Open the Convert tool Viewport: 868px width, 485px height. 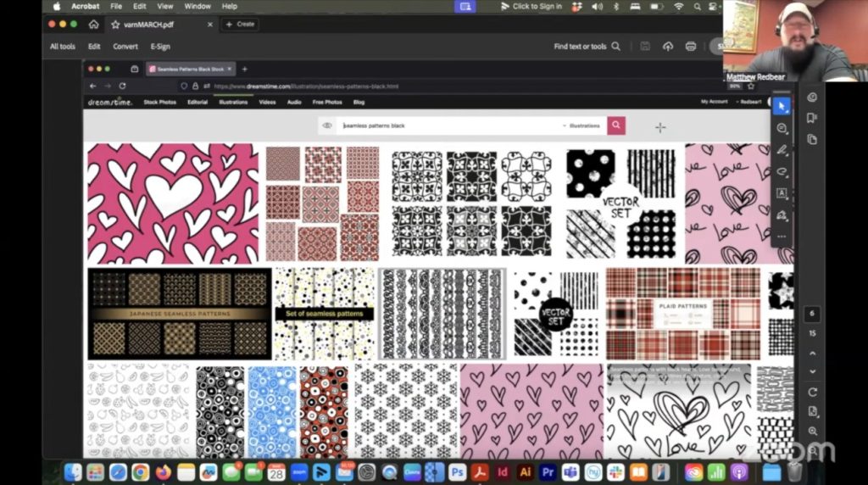[125, 47]
